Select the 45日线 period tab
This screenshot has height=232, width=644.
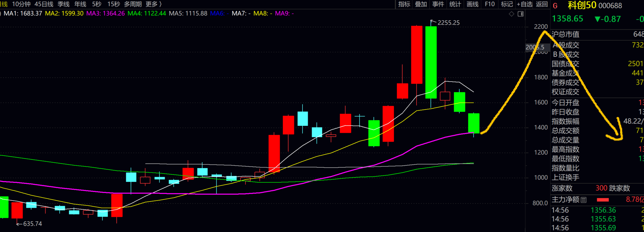point(44,4)
